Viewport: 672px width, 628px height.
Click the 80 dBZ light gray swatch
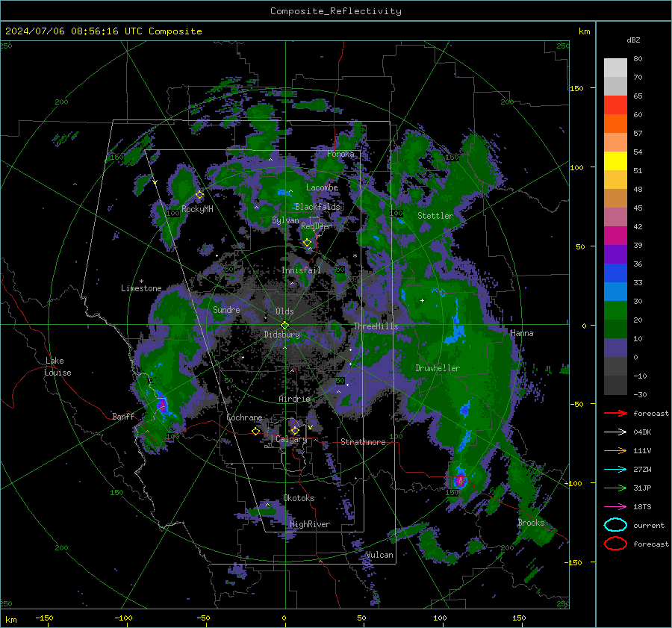[615, 68]
